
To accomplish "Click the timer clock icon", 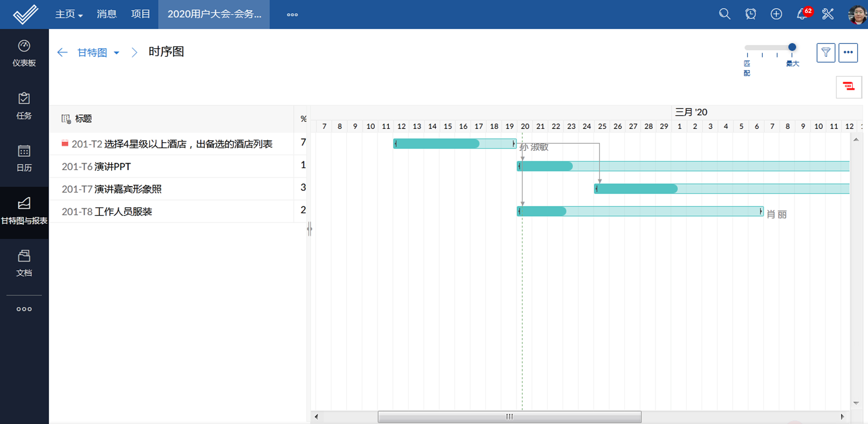I will [751, 14].
